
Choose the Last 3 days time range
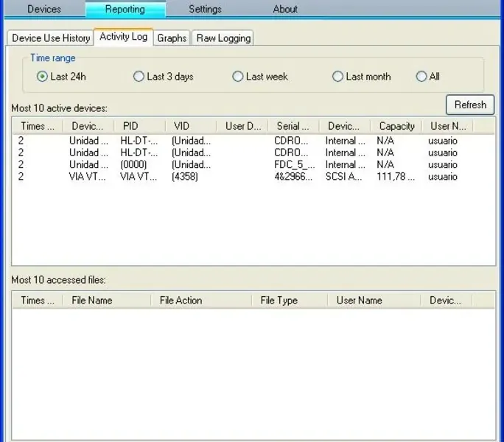pyautogui.click(x=139, y=77)
